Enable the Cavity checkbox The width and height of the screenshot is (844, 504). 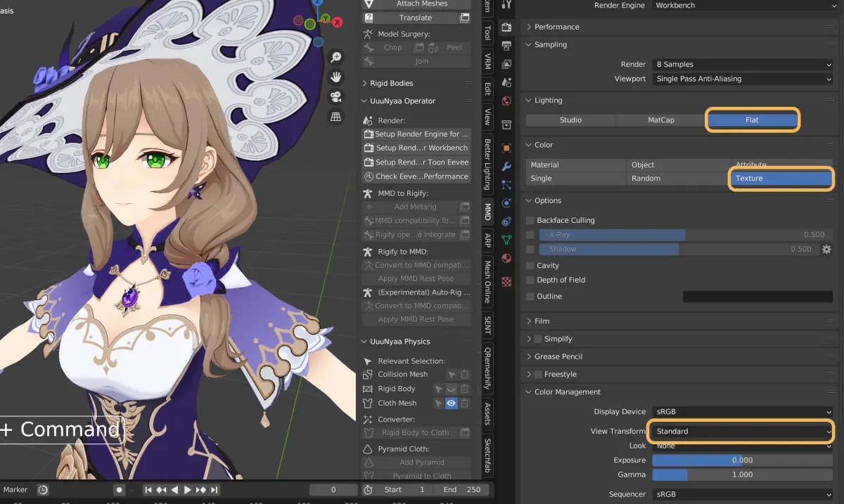click(x=530, y=266)
